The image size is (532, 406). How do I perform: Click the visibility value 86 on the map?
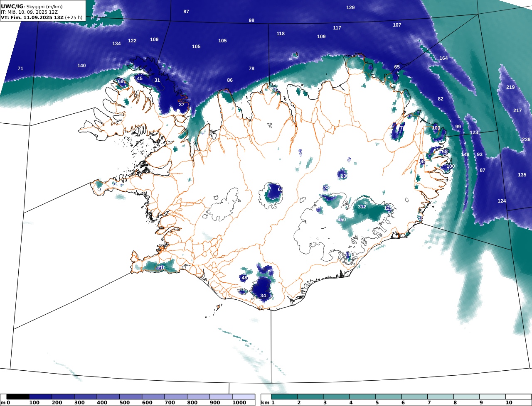pos(230,80)
